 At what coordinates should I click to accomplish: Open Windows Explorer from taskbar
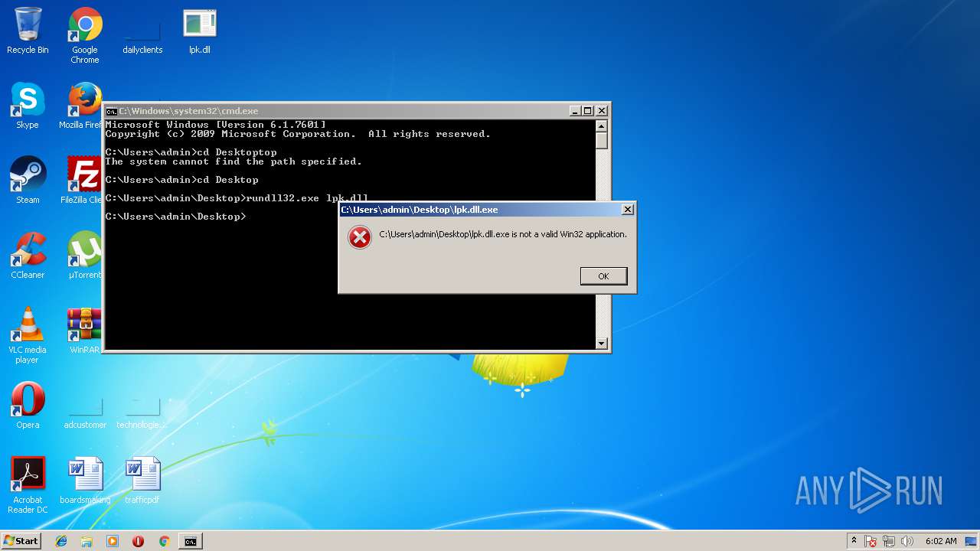click(x=87, y=541)
